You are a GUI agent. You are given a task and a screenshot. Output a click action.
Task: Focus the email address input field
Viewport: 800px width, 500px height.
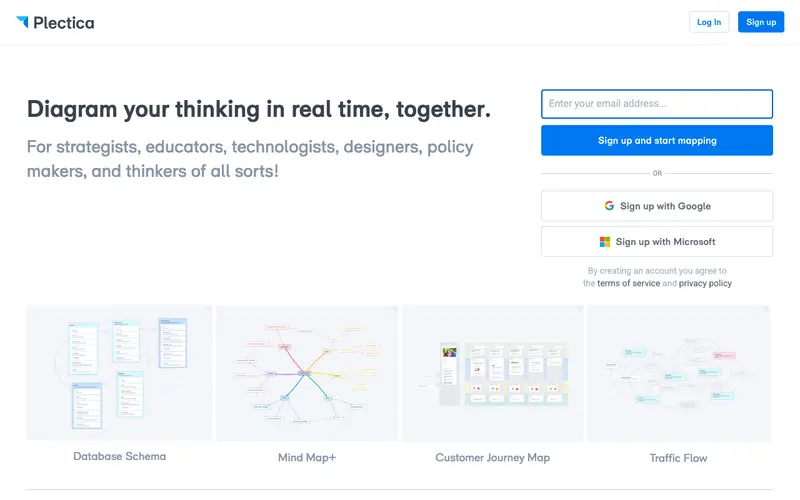tap(657, 104)
